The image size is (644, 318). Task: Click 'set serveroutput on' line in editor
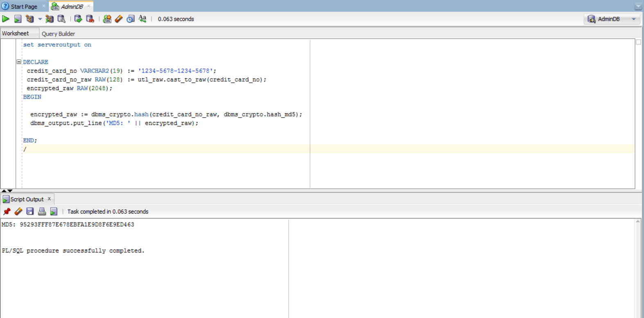click(x=57, y=45)
